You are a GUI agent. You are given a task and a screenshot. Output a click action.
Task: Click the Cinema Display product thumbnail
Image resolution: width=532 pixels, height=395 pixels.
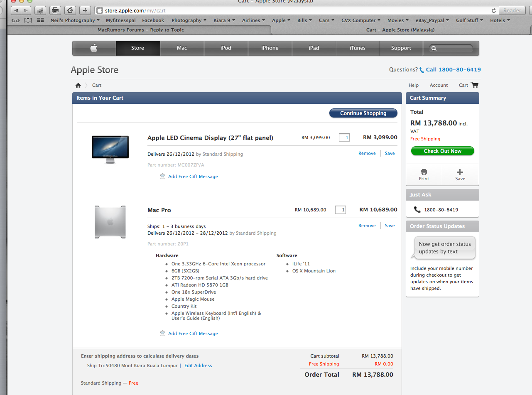pyautogui.click(x=110, y=150)
